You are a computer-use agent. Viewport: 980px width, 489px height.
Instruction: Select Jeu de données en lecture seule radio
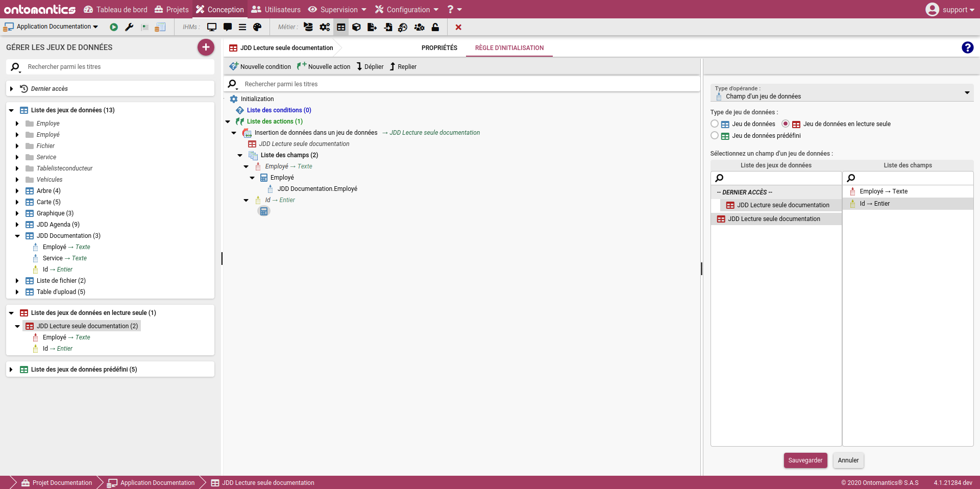786,124
